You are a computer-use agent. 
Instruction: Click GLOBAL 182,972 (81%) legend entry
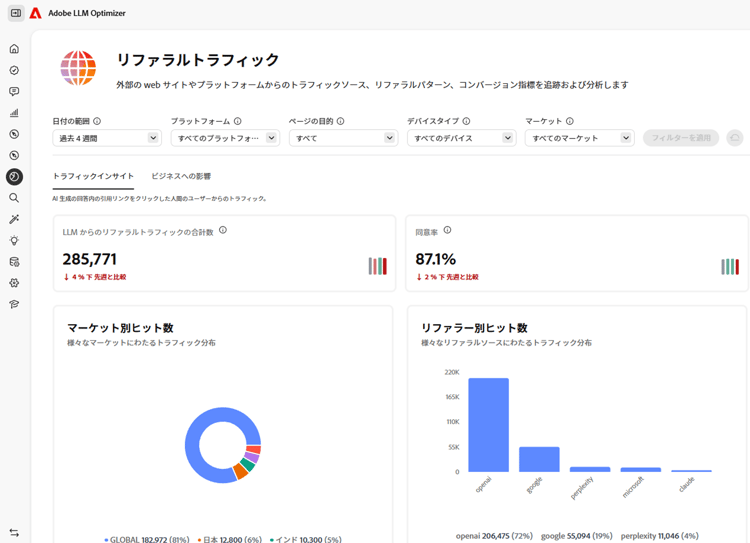[x=147, y=539]
